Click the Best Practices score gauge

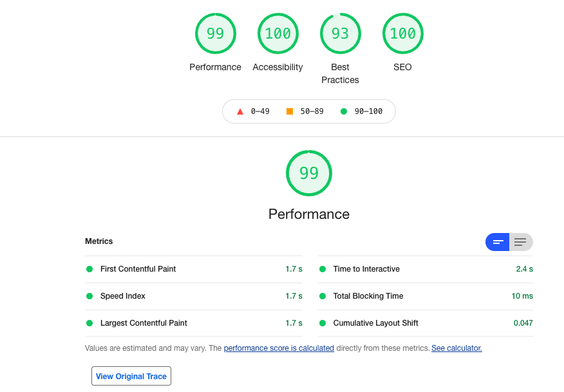tap(340, 33)
